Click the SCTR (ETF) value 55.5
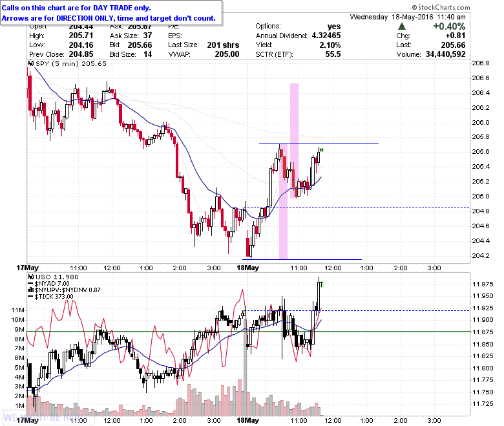 tap(333, 54)
